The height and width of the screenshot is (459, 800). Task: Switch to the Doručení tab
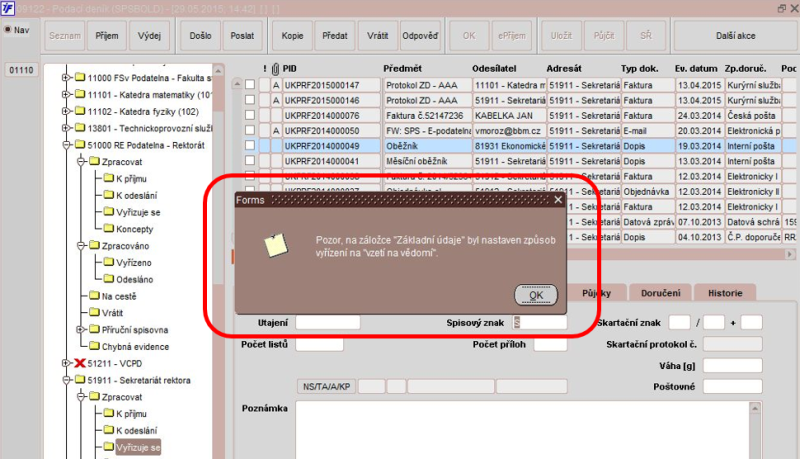click(x=660, y=293)
